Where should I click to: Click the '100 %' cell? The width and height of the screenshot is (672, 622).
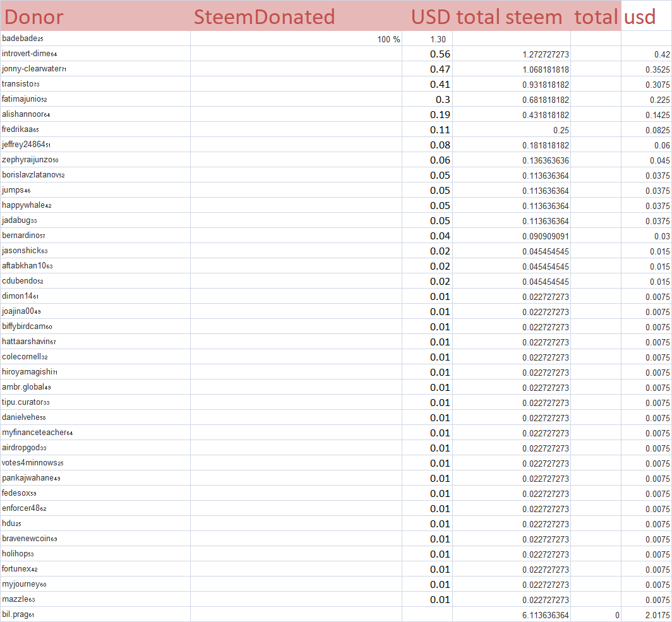(296, 39)
